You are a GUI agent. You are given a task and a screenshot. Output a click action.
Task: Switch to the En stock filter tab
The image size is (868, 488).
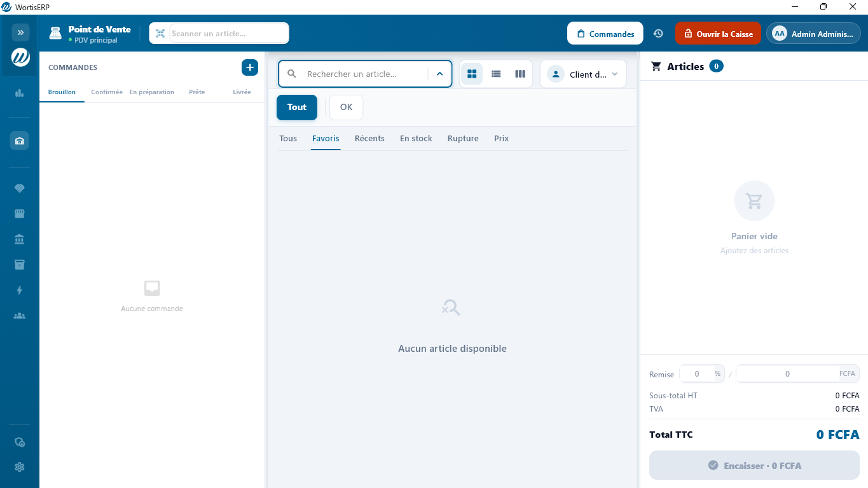pyautogui.click(x=416, y=139)
